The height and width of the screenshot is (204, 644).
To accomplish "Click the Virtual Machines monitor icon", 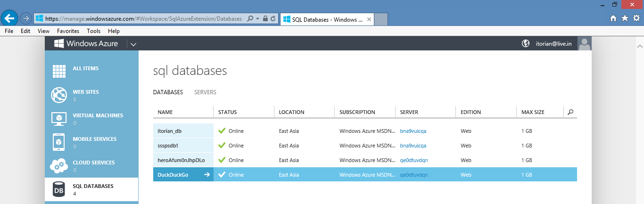I will [x=58, y=118].
